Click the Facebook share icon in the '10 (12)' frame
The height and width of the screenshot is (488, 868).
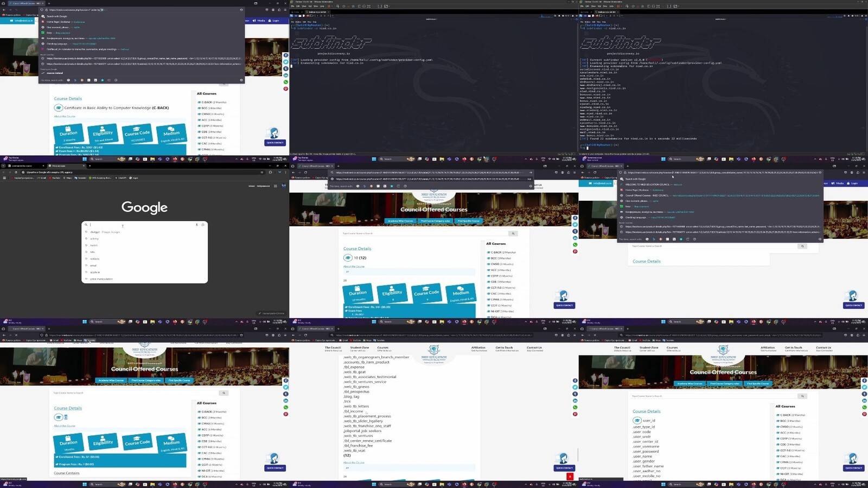(575, 218)
